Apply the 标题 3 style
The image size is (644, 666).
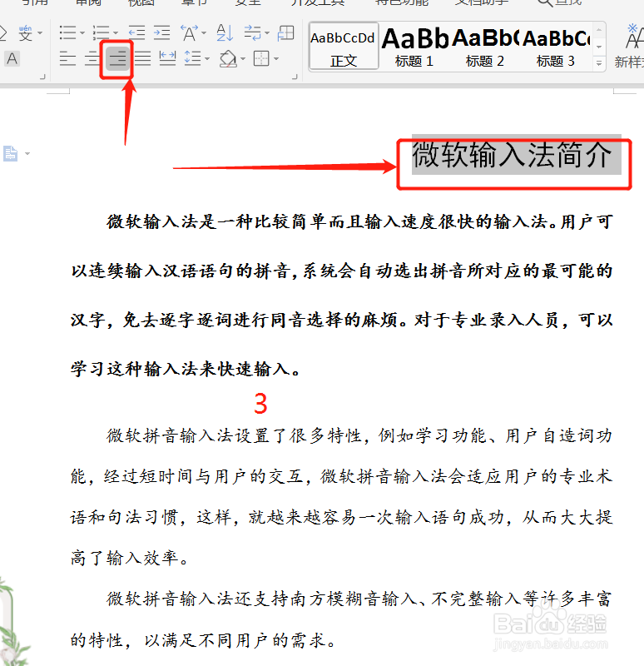click(556, 47)
